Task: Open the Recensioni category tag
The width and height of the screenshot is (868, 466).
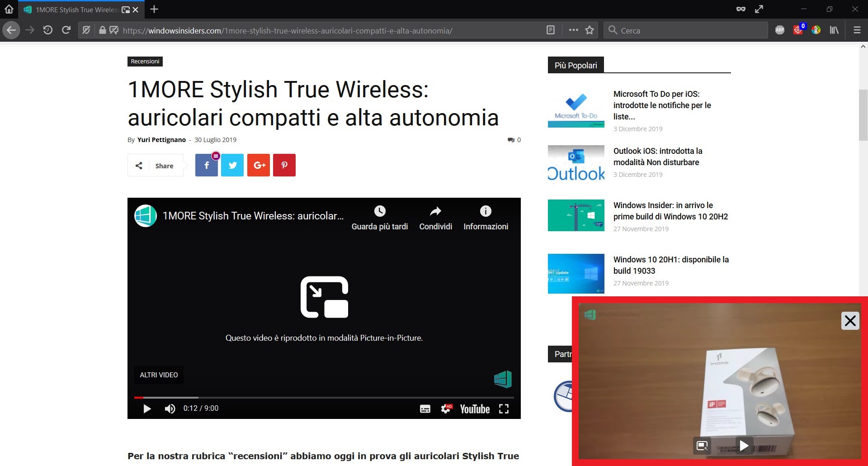Action: click(145, 61)
